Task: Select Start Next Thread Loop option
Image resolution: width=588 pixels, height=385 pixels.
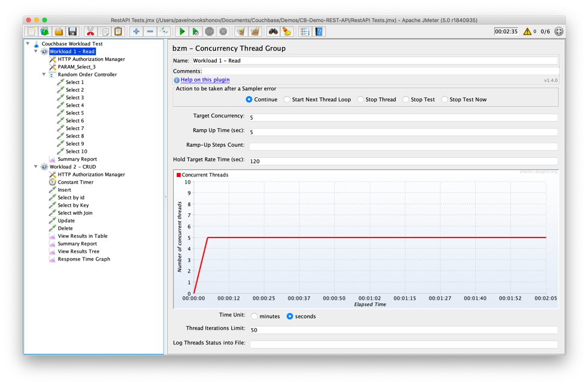Action: [287, 100]
